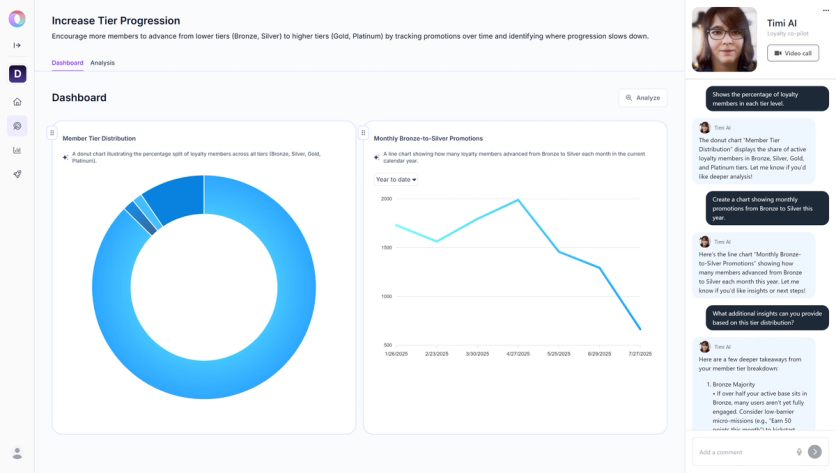The height and width of the screenshot is (473, 836).
Task: Click the line chart endpoint at 7/27/2025
Action: point(640,329)
